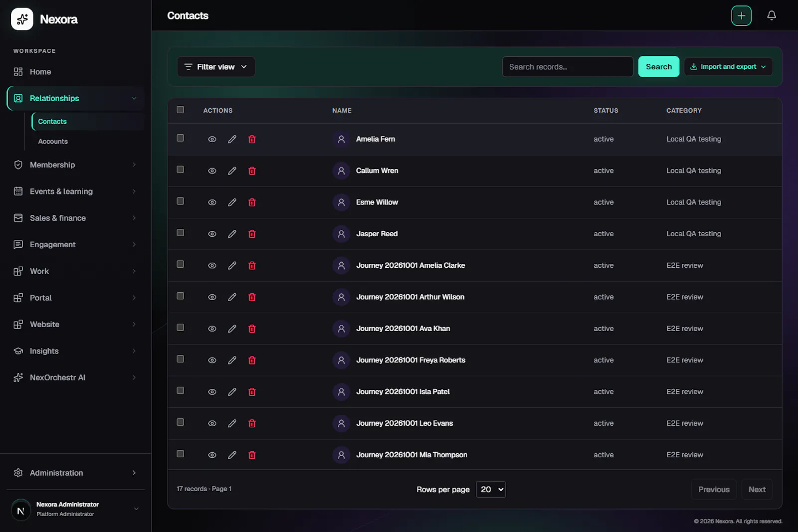
Task: View Journey 20261001 Arthur Wilson via eye icon
Action: pos(212,297)
